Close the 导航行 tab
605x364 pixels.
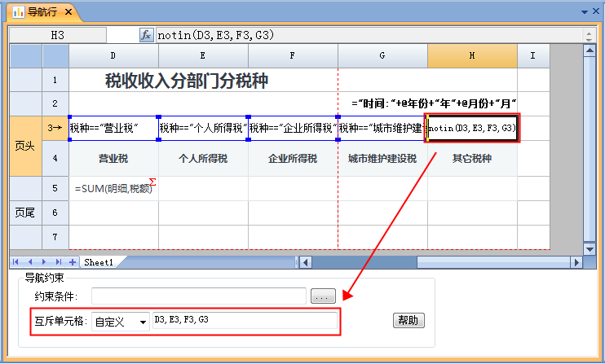pos(68,12)
